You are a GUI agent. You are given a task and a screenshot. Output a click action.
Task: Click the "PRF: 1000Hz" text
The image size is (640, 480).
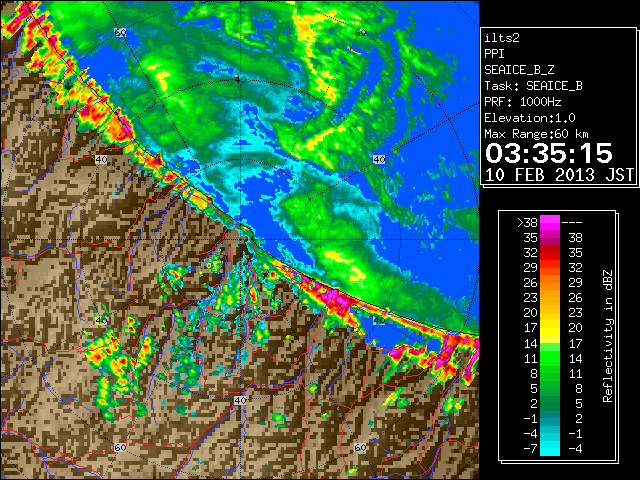(523, 102)
